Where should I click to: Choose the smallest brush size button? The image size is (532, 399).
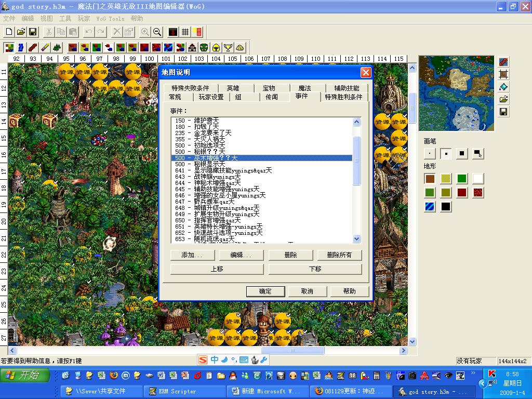coord(430,153)
